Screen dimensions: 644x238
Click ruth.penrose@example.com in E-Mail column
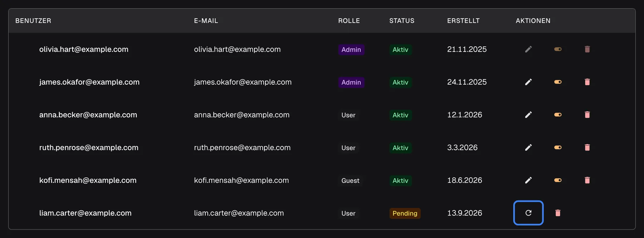point(242,148)
